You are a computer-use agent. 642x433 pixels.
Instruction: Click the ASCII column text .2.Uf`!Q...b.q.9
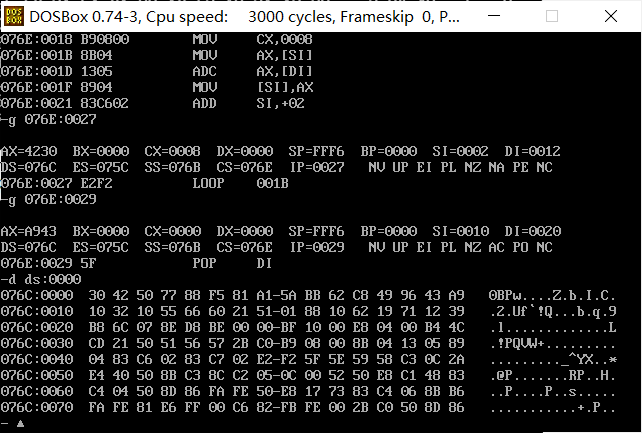coord(552,311)
